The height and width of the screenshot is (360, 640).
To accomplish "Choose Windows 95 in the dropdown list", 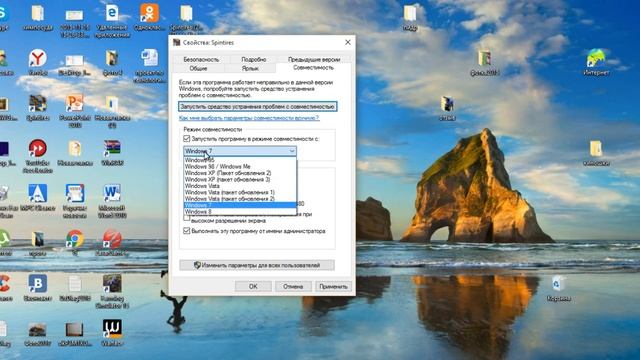I will (240, 160).
